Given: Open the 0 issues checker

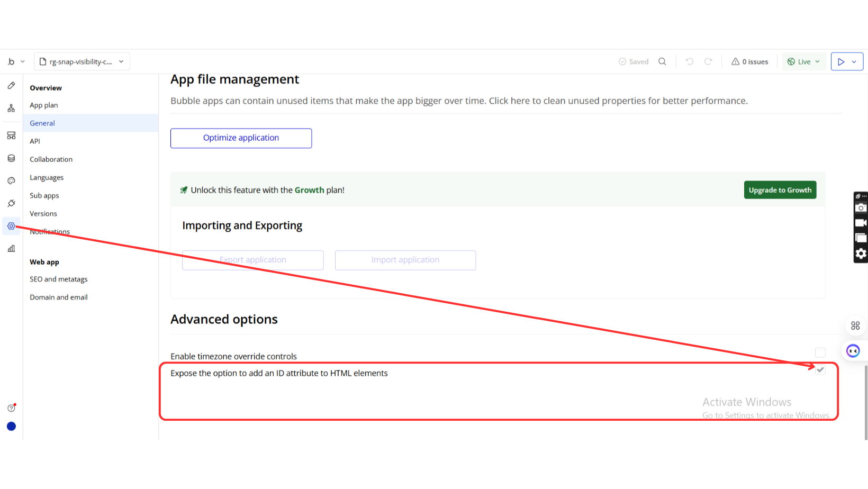Looking at the screenshot, I should tap(749, 61).
